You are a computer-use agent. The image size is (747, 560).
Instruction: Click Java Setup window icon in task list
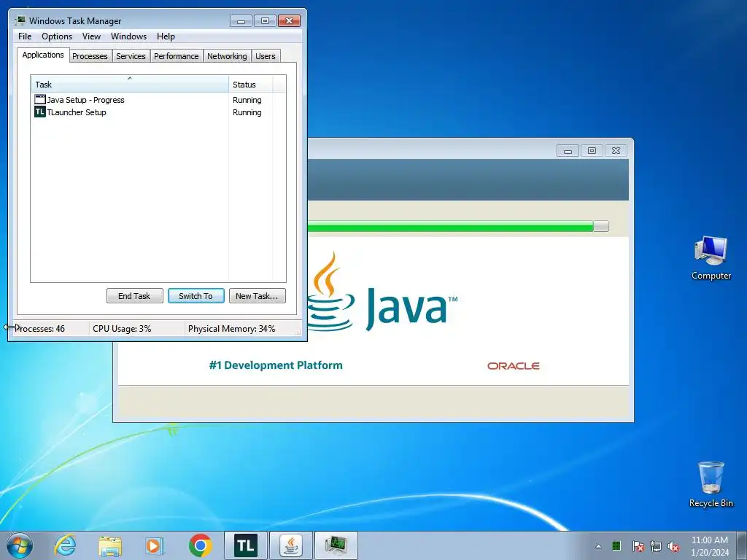click(x=40, y=99)
